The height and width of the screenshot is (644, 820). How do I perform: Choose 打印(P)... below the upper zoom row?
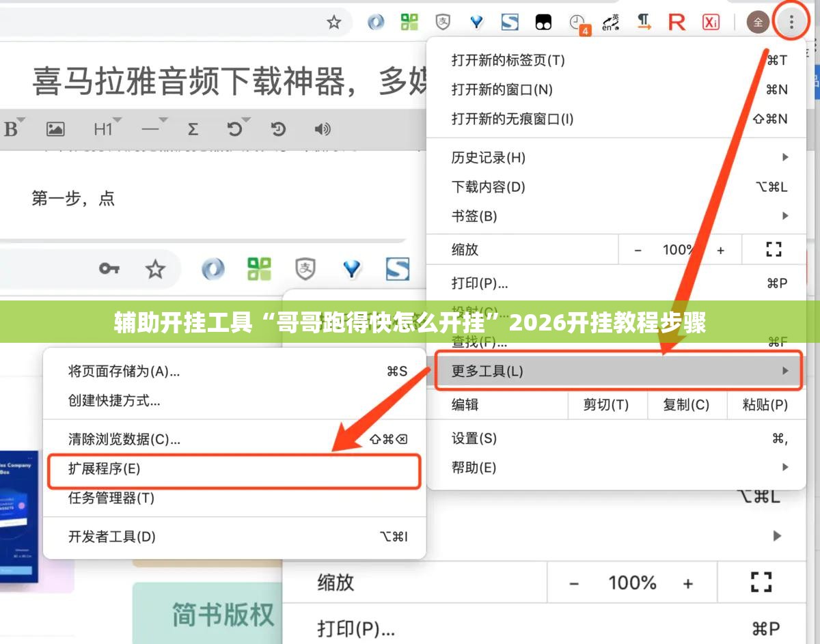616,283
